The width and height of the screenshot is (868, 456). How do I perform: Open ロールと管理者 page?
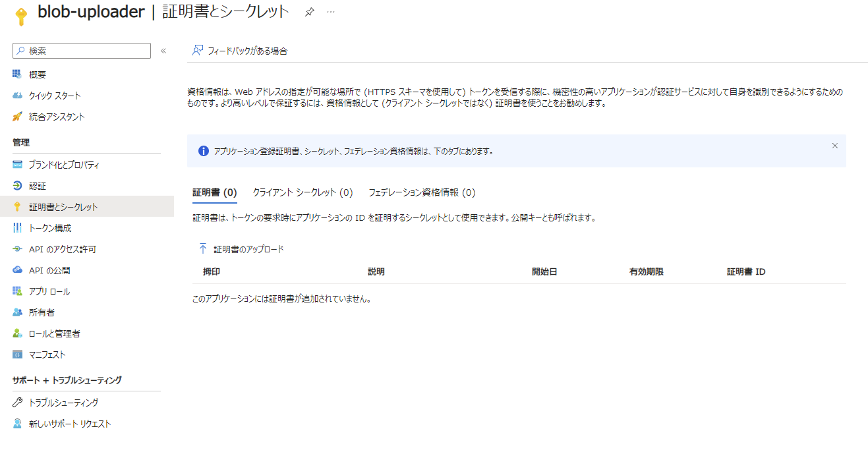[x=55, y=333]
